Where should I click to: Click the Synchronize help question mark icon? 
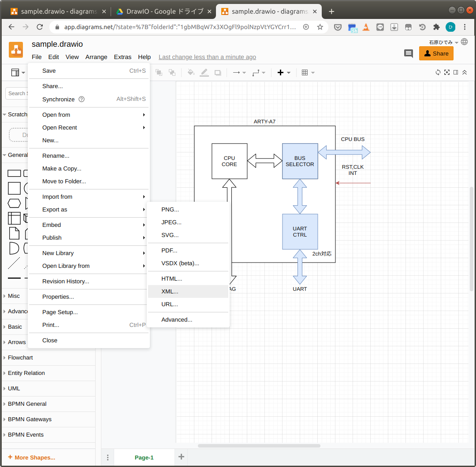coord(81,100)
